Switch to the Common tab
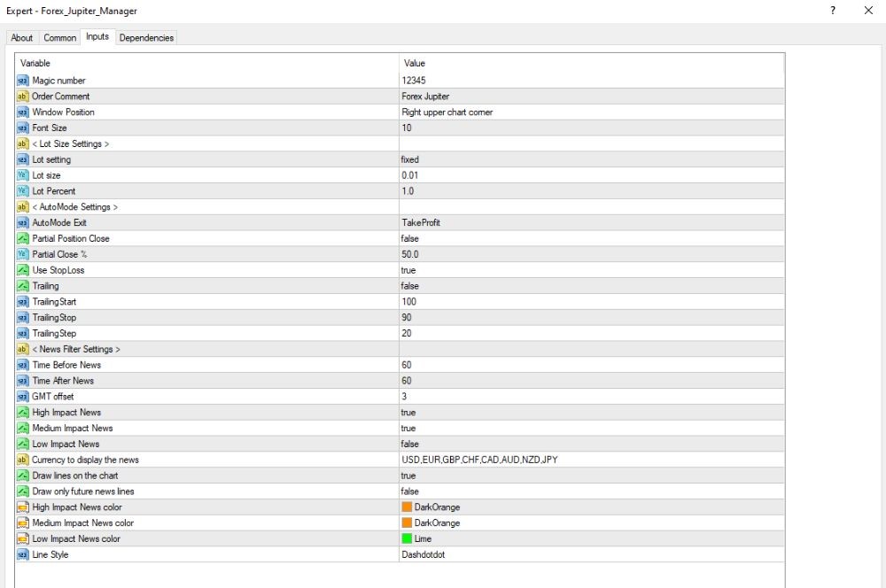This screenshot has height=588, width=886. click(x=60, y=38)
